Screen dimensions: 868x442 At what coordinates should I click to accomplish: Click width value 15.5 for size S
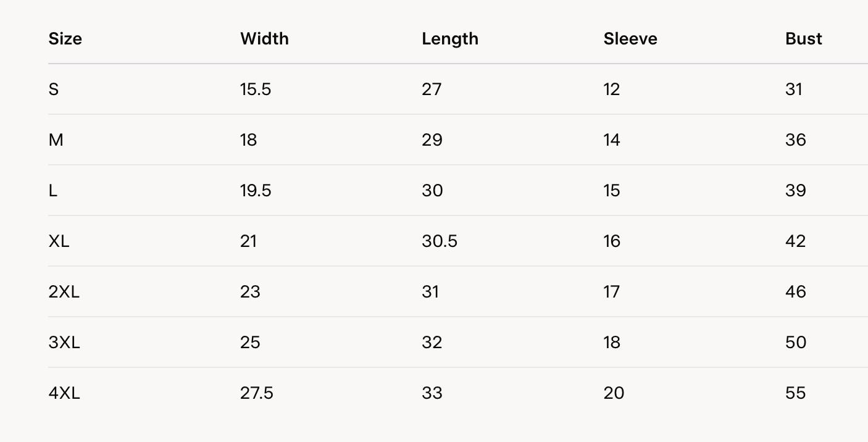(255, 90)
